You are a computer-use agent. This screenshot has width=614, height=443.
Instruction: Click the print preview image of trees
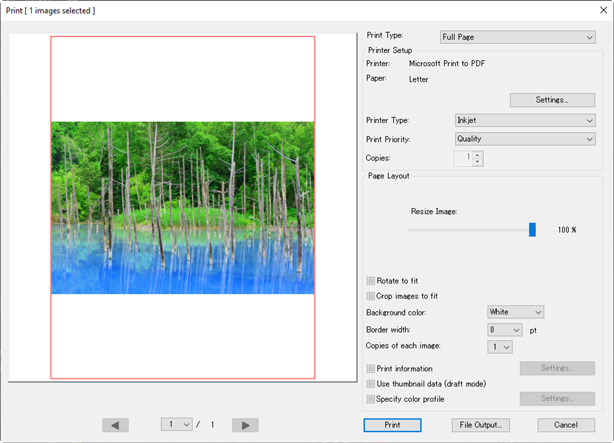(182, 208)
